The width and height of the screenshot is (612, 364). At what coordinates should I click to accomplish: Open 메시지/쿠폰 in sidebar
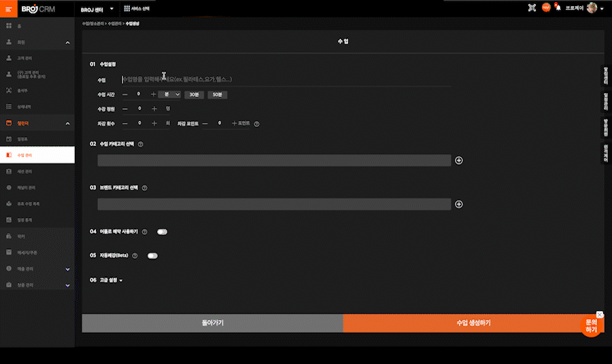37,253
